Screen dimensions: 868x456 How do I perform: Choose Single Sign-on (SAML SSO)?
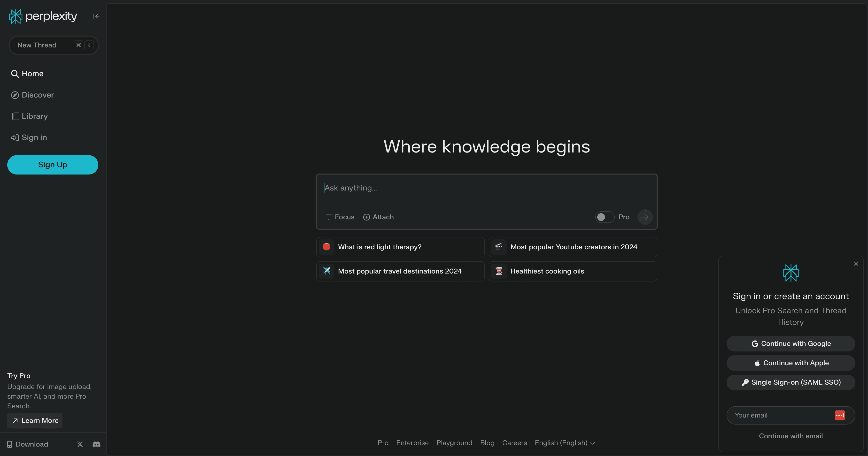coord(791,383)
